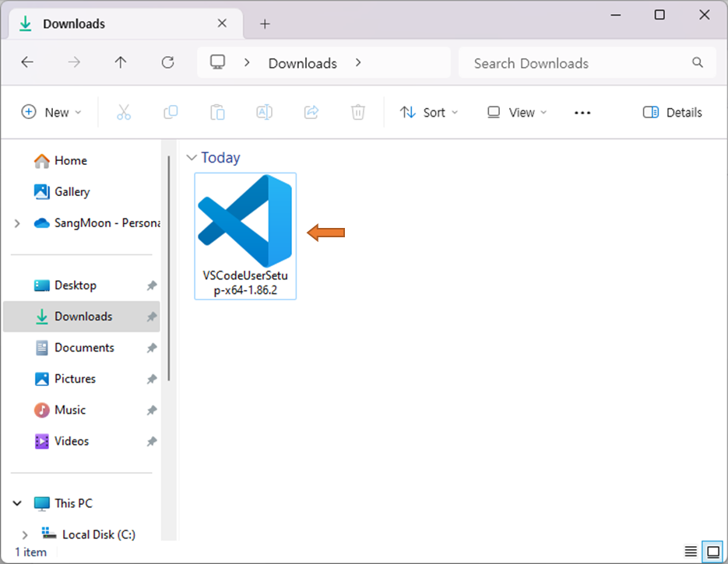The height and width of the screenshot is (564, 728).
Task: Open the Music folder in sidebar
Action: 70,410
